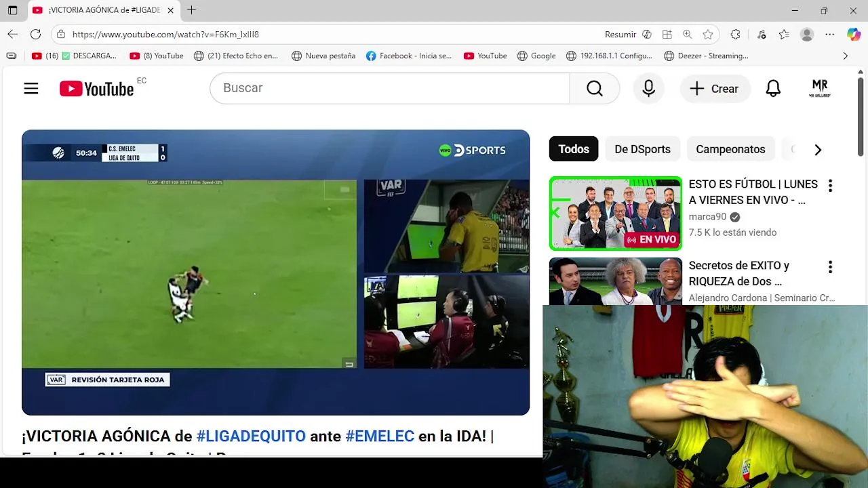Open the Resumir Copilot summarize button

click(628, 34)
